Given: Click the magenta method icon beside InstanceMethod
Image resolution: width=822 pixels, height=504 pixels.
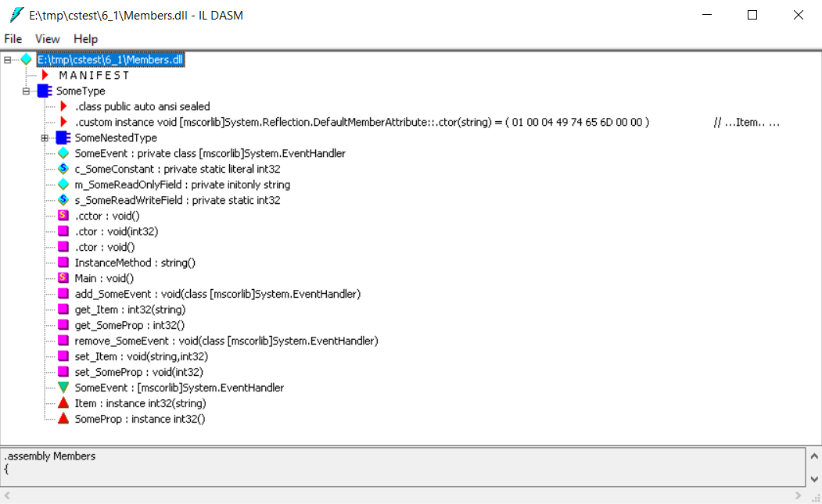Looking at the screenshot, I should tap(63, 263).
